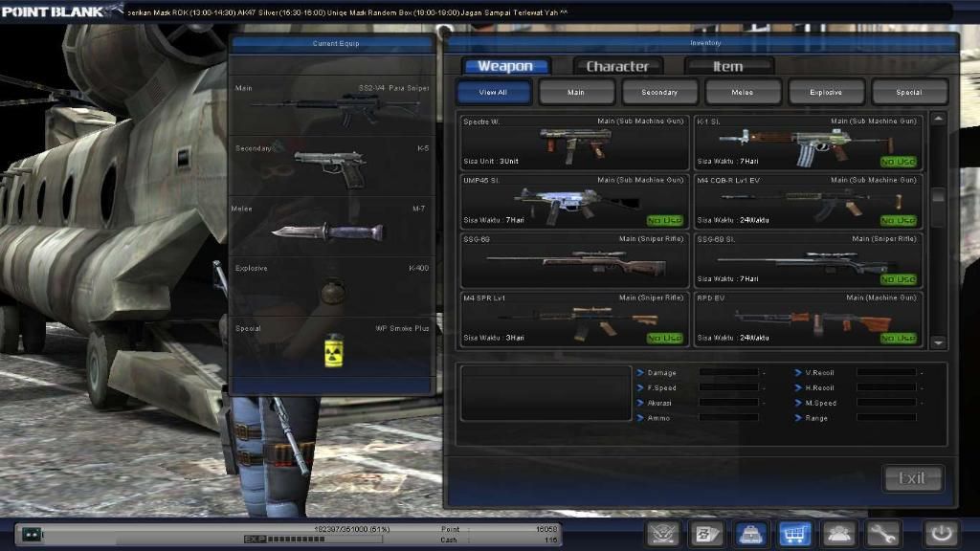Select the WP Smoke Plus canister icon
The height and width of the screenshot is (551, 980).
[334, 350]
